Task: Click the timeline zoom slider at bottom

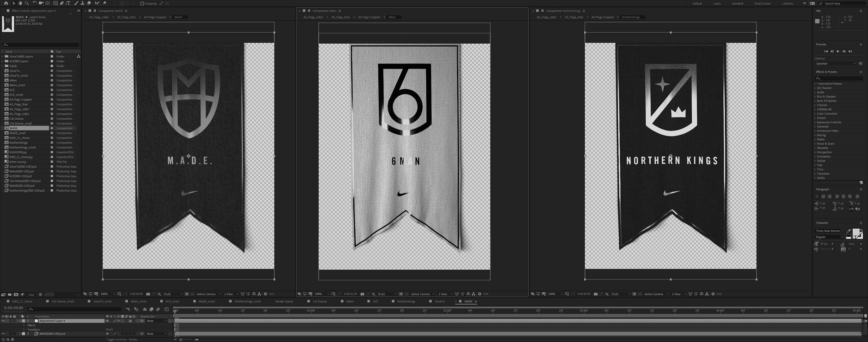Action: point(186,339)
